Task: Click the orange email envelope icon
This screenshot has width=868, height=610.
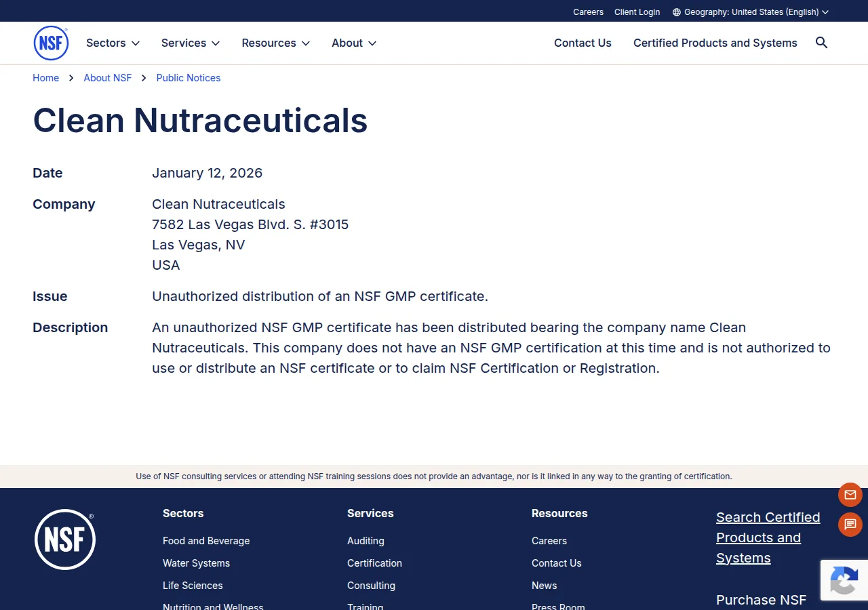Action: click(850, 495)
